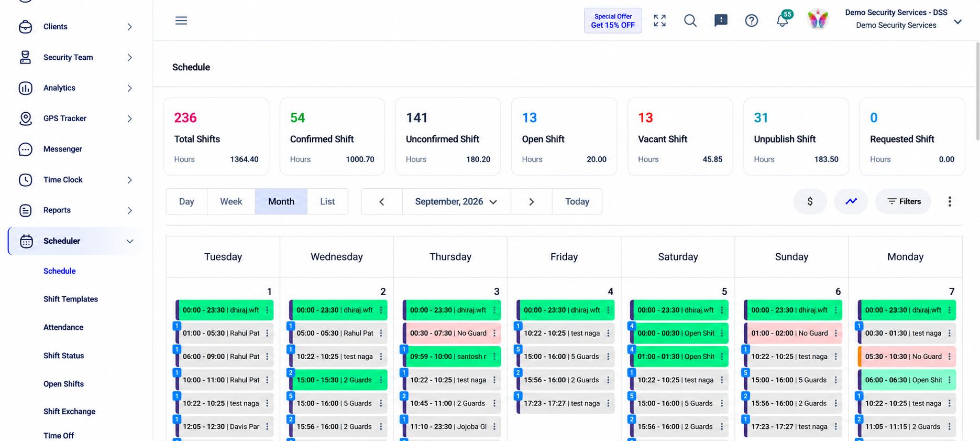Open options for Wednesday 15:00 - 15:30 2 Guards shift

[381, 380]
